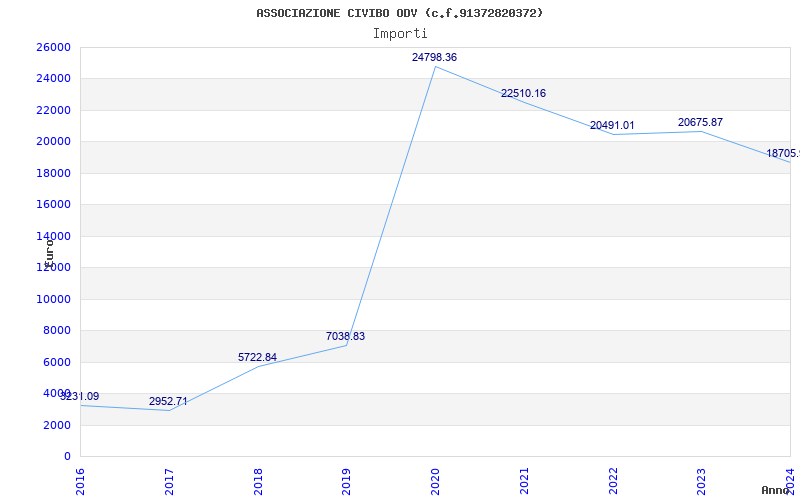The image size is (800, 500).
Task: Select the 7038.83 data label
Action: coord(345,337)
